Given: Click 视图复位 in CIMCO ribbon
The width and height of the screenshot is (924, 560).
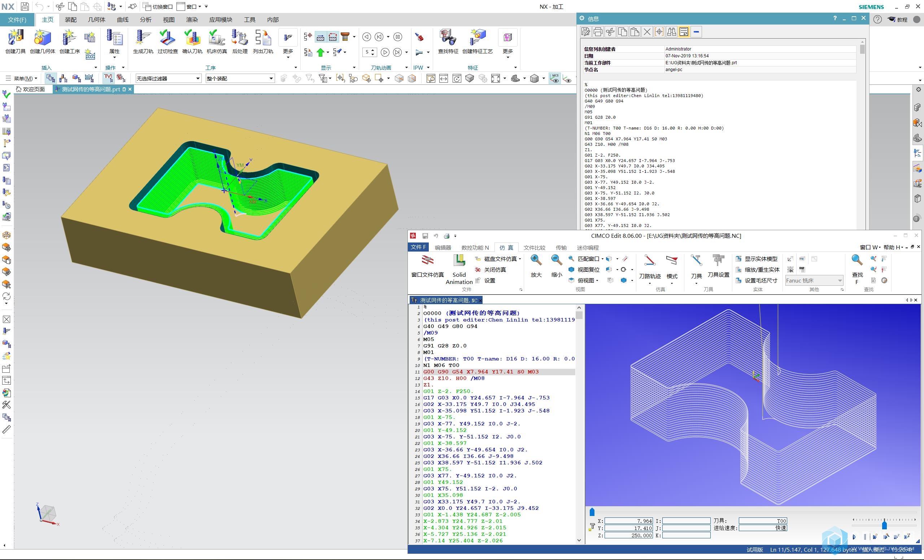Looking at the screenshot, I should 584,270.
